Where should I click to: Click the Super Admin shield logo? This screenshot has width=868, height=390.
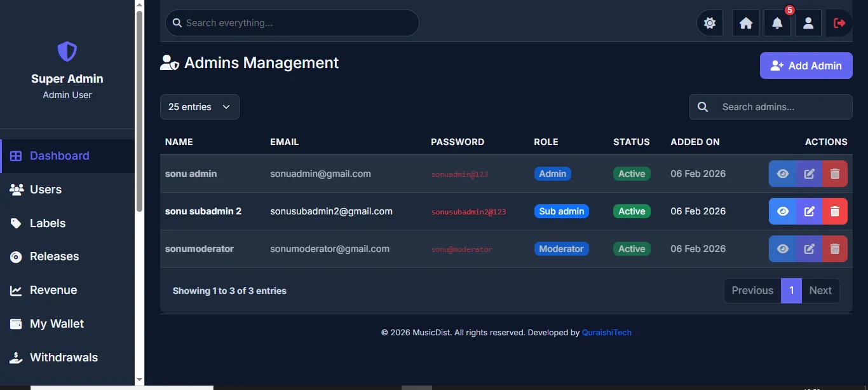point(67,52)
